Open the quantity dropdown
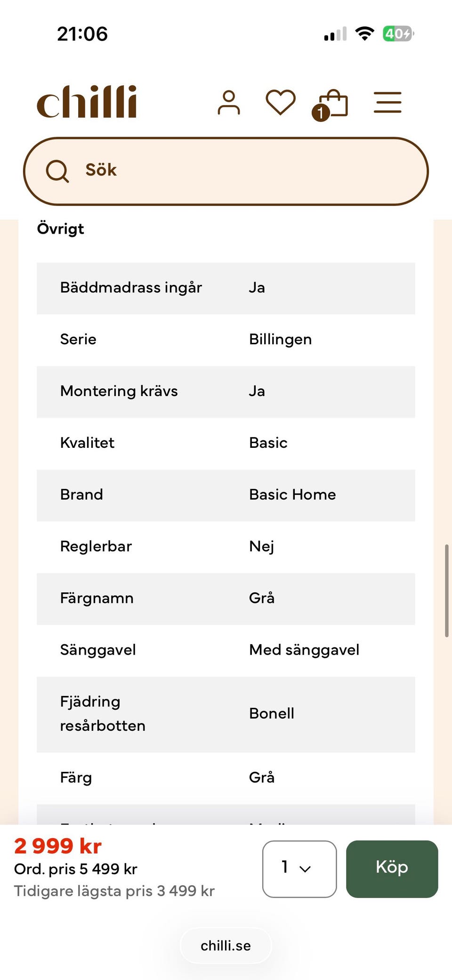This screenshot has height=980, width=452. [x=299, y=869]
